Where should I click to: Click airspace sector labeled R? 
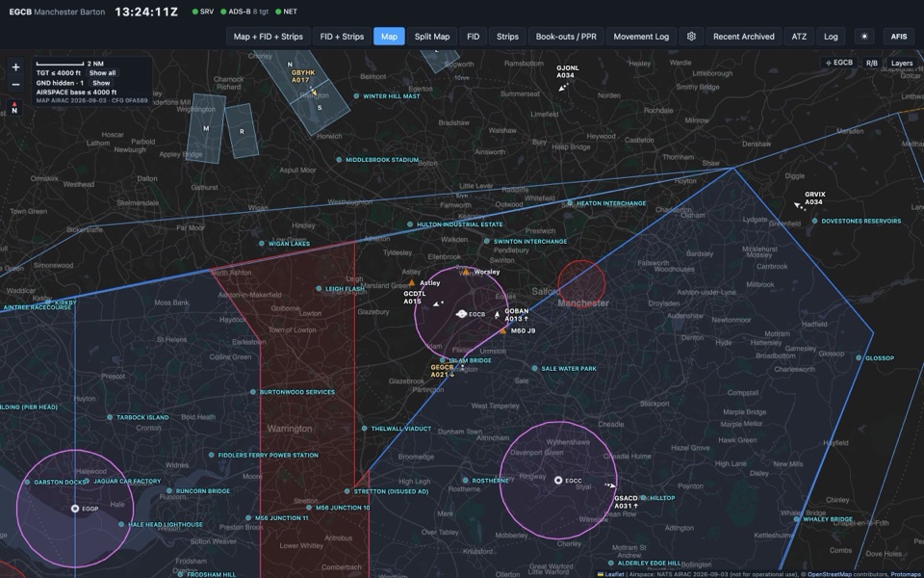point(242,131)
